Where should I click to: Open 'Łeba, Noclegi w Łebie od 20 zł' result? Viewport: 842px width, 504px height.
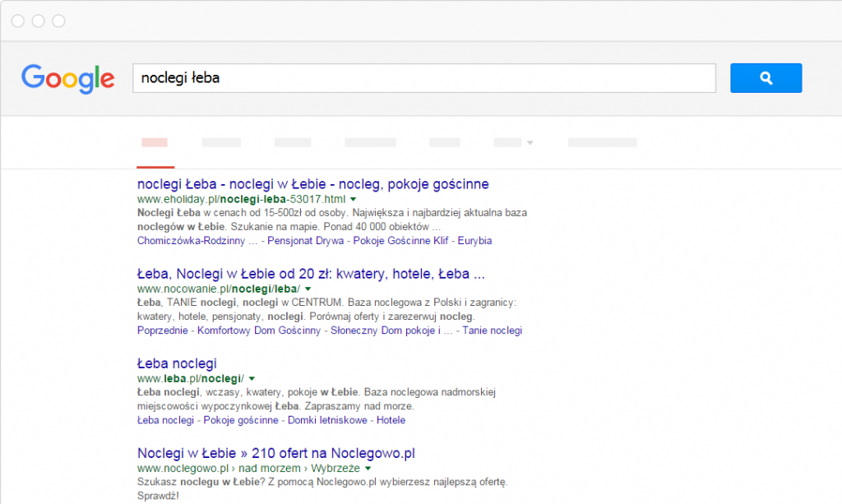(311, 274)
